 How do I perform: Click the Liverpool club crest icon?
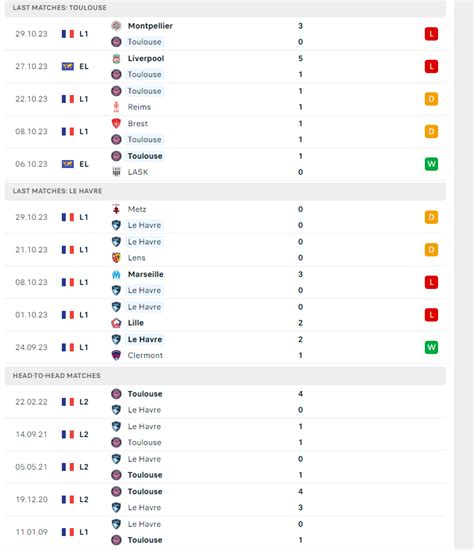(116, 59)
